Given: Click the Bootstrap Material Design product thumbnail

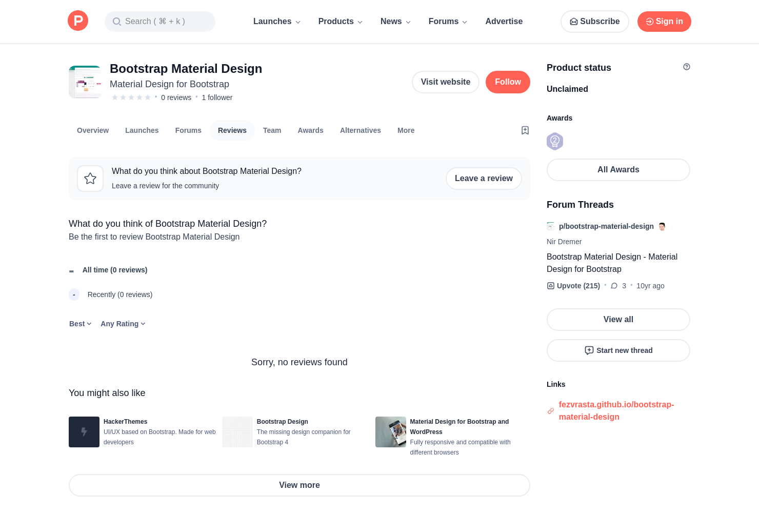Looking at the screenshot, I should [85, 82].
